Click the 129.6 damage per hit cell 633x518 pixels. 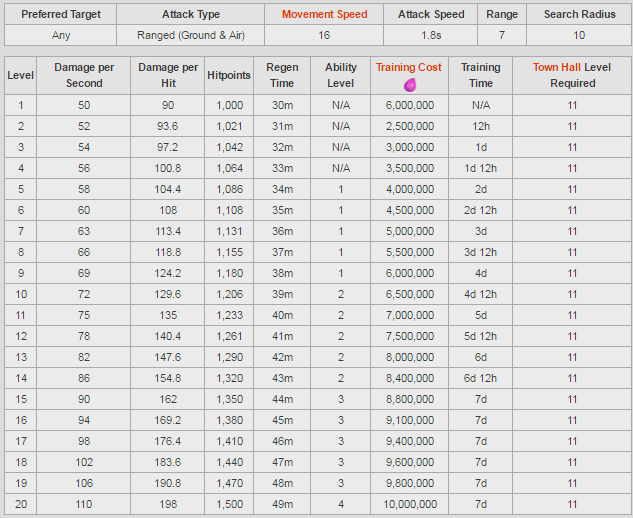(x=168, y=294)
